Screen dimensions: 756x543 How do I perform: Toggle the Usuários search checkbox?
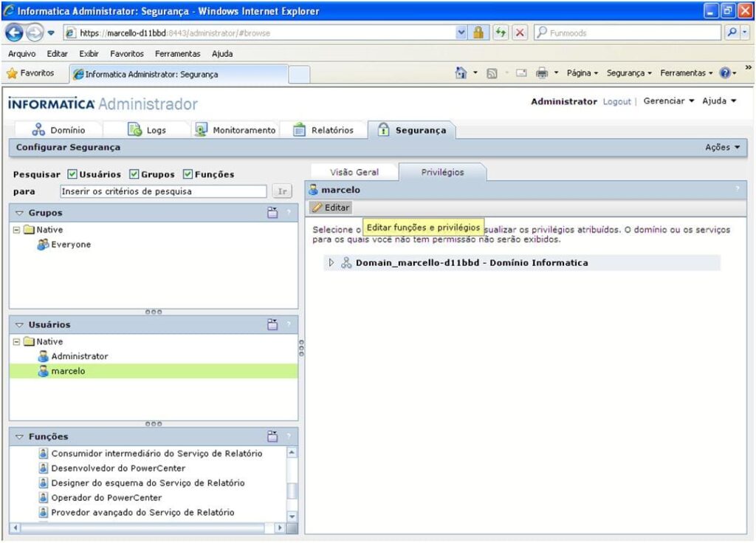[x=72, y=174]
